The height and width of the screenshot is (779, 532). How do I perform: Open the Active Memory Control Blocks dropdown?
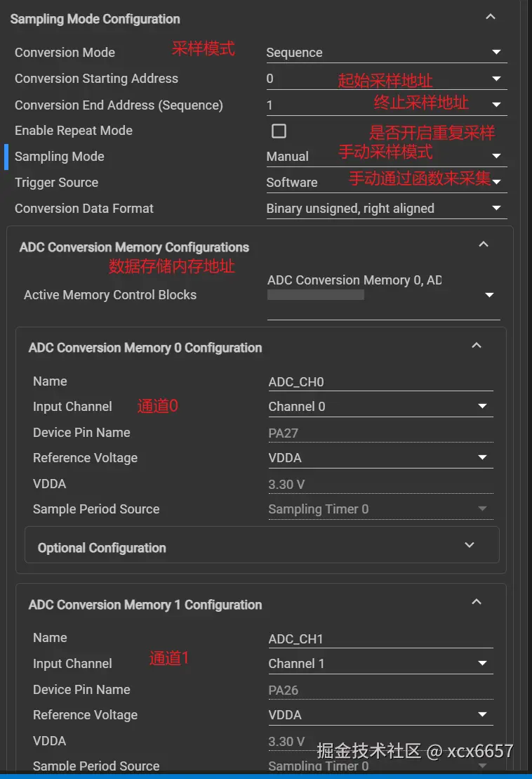click(489, 296)
